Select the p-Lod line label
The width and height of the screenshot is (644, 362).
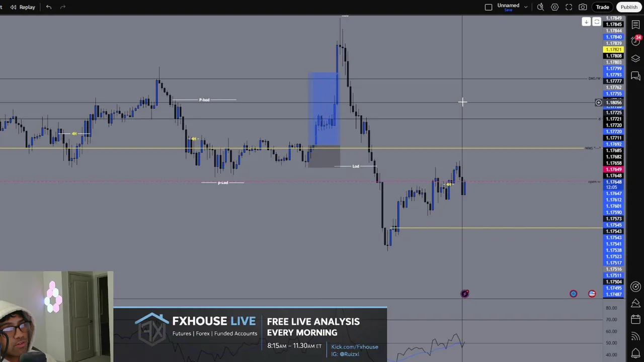coord(223,183)
